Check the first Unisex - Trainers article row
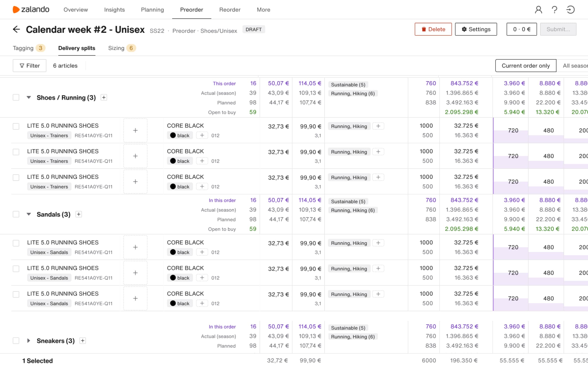 tap(16, 126)
